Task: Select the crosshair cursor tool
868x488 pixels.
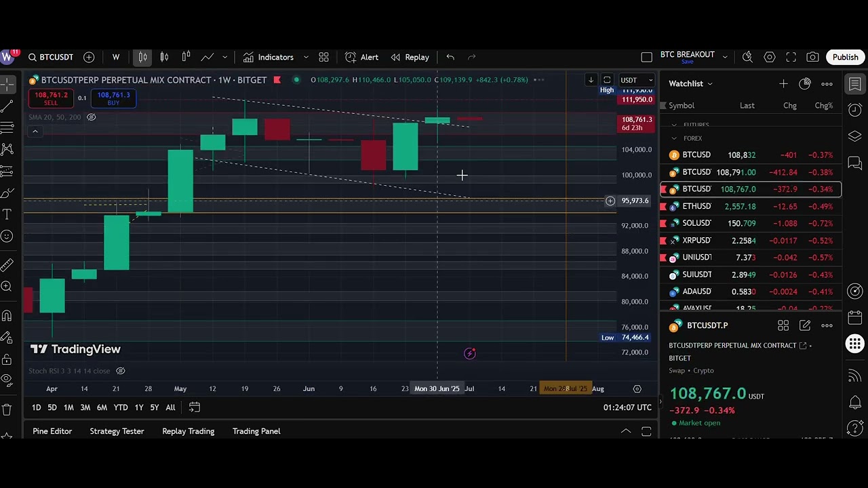Action: click(7, 84)
